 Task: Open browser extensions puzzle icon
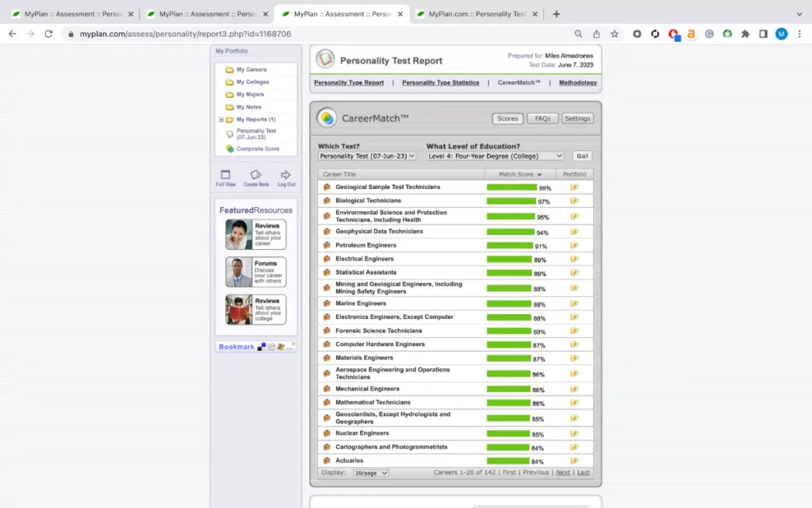point(745,33)
